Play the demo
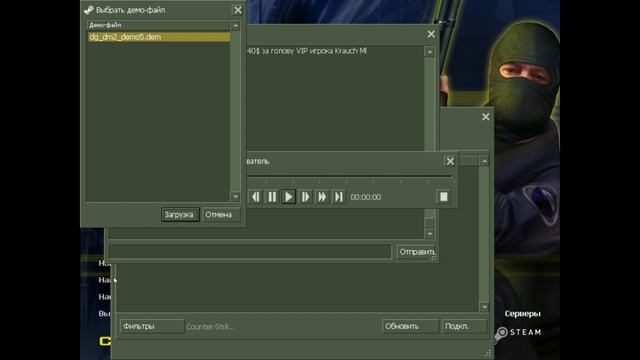This screenshot has width=640, height=360. [x=289, y=197]
